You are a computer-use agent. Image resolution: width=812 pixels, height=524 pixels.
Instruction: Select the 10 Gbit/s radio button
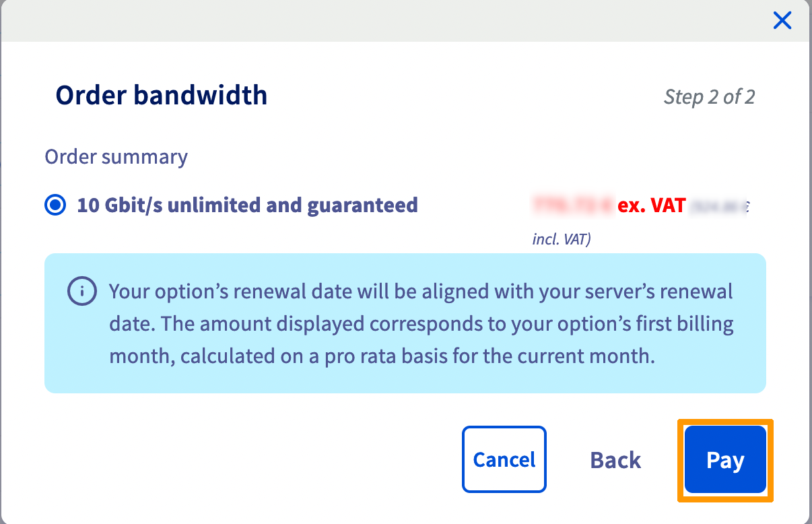click(55, 205)
